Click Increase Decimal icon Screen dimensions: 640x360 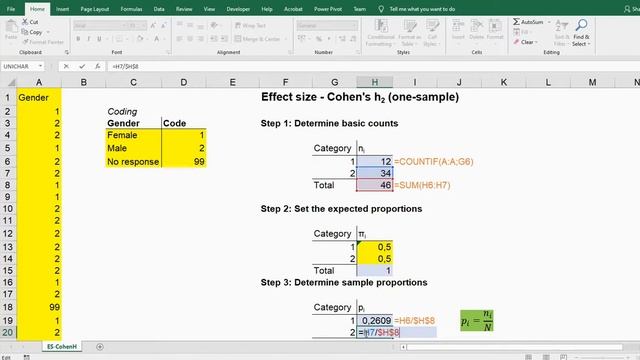pyautogui.click(x=342, y=39)
